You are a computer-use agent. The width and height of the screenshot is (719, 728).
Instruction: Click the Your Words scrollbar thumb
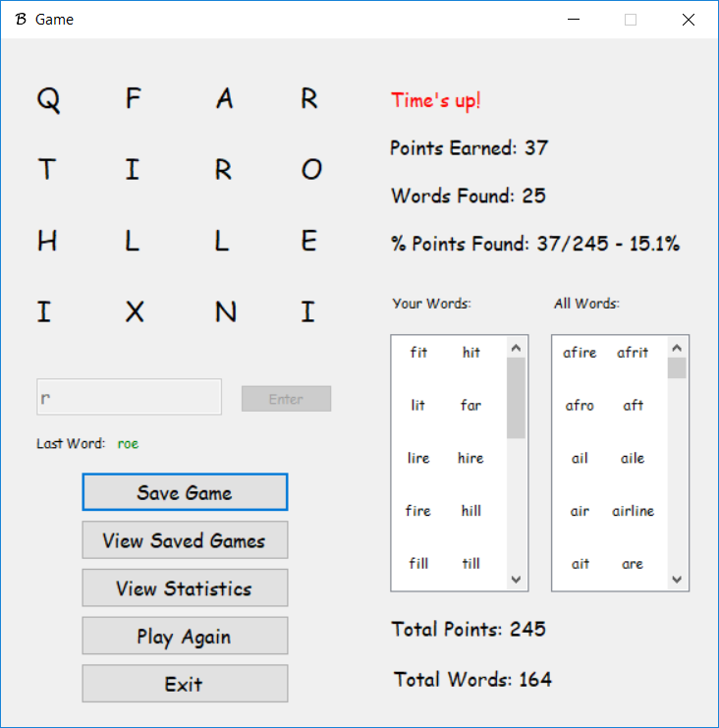517,398
